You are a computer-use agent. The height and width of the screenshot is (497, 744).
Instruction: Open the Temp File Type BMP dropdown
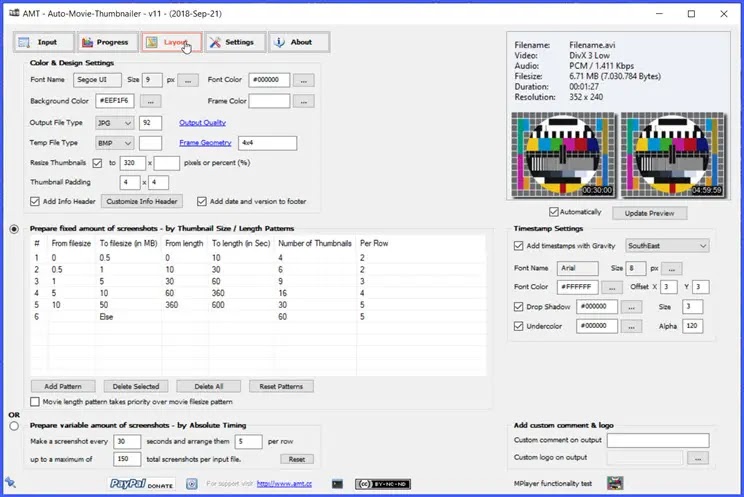click(x=114, y=143)
